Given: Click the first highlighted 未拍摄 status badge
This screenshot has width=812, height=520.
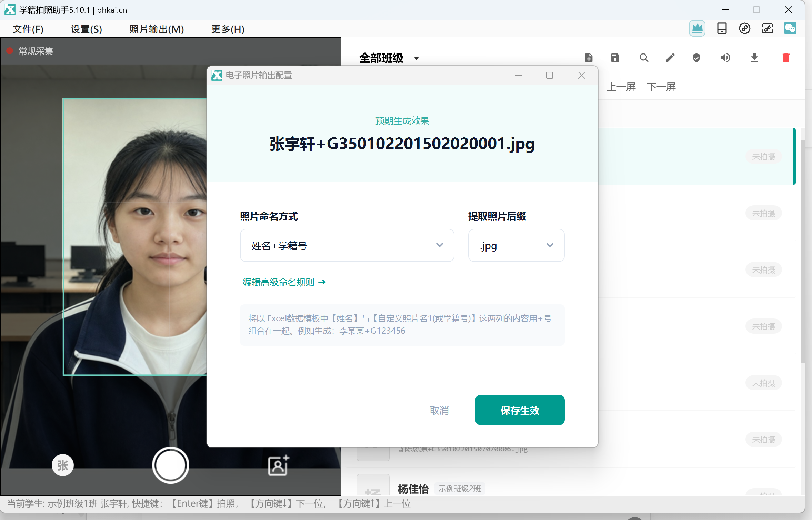Looking at the screenshot, I should (763, 157).
